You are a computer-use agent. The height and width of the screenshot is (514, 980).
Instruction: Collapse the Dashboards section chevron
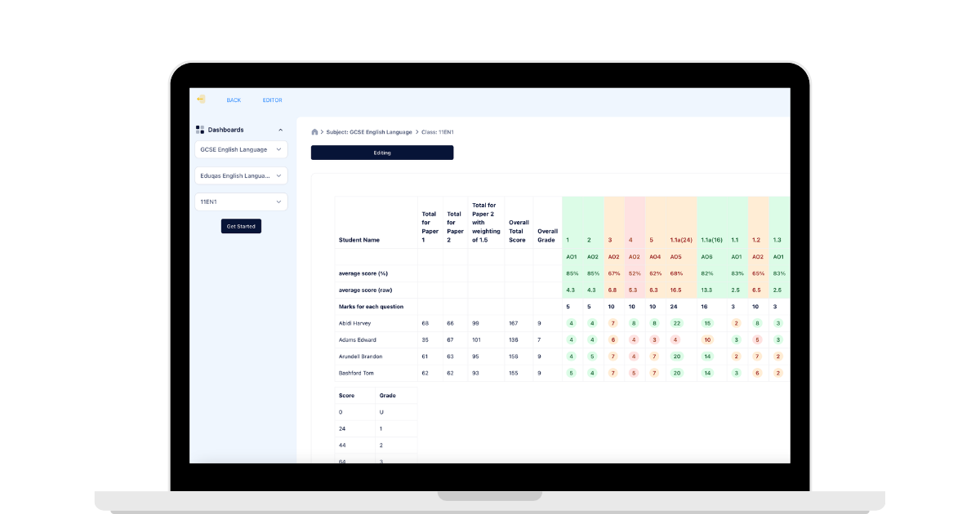280,130
